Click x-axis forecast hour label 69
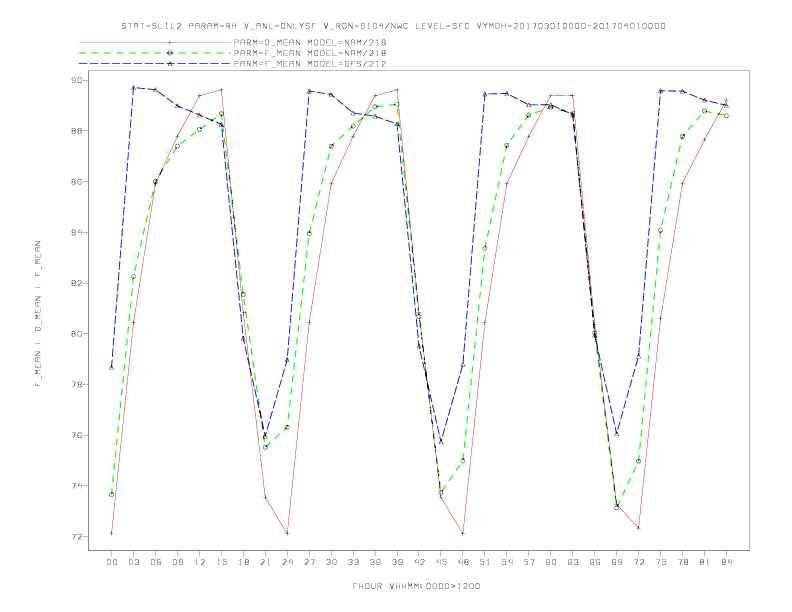This screenshot has height=612, width=792. coord(617,562)
